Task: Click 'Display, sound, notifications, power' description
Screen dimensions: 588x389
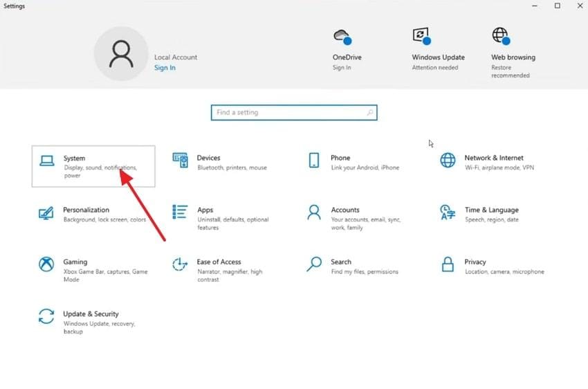Action: pyautogui.click(x=100, y=172)
